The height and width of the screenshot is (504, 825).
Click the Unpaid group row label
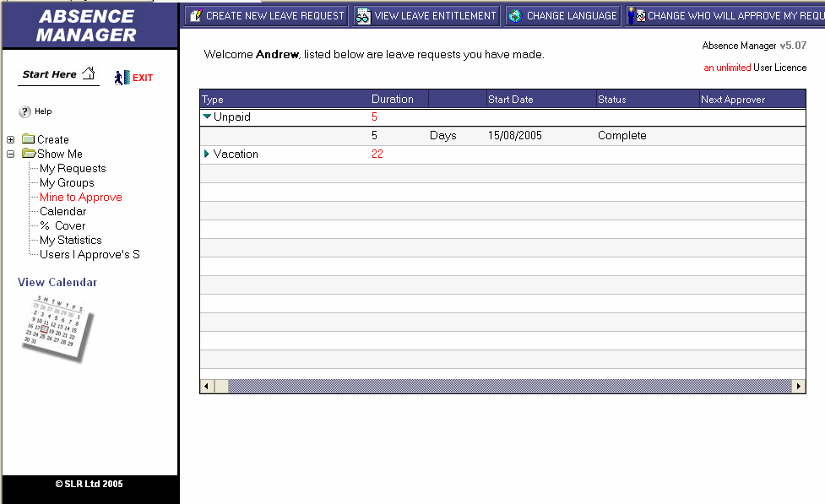point(231,117)
